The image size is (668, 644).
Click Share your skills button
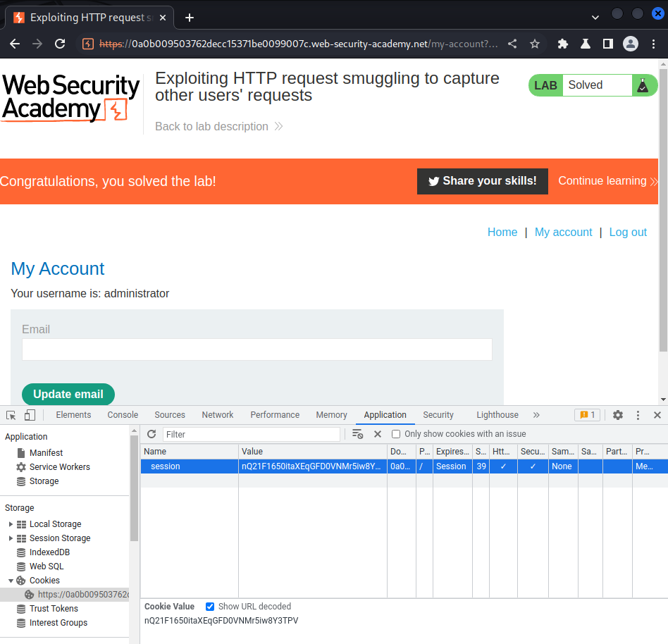(482, 181)
